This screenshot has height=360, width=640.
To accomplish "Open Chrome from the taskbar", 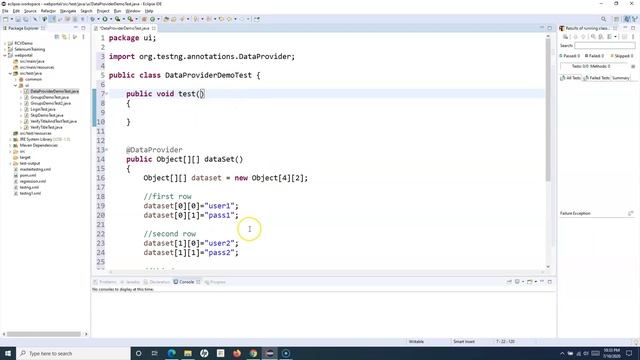I will [x=253, y=353].
